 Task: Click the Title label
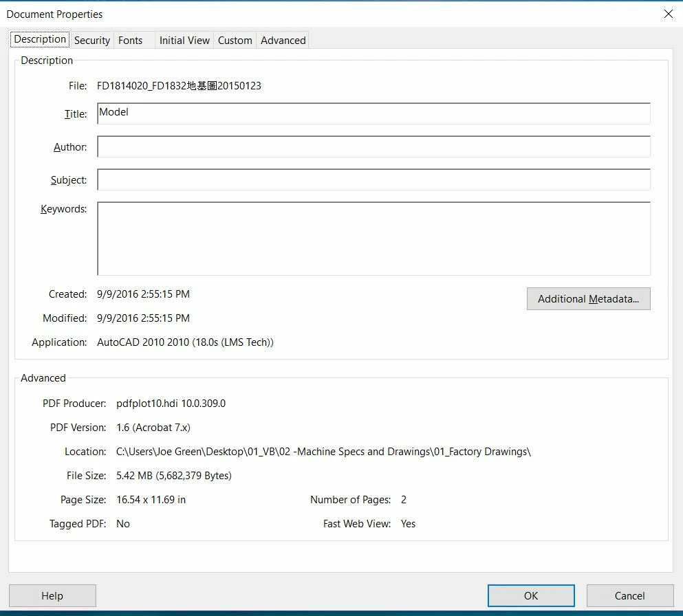(76, 114)
